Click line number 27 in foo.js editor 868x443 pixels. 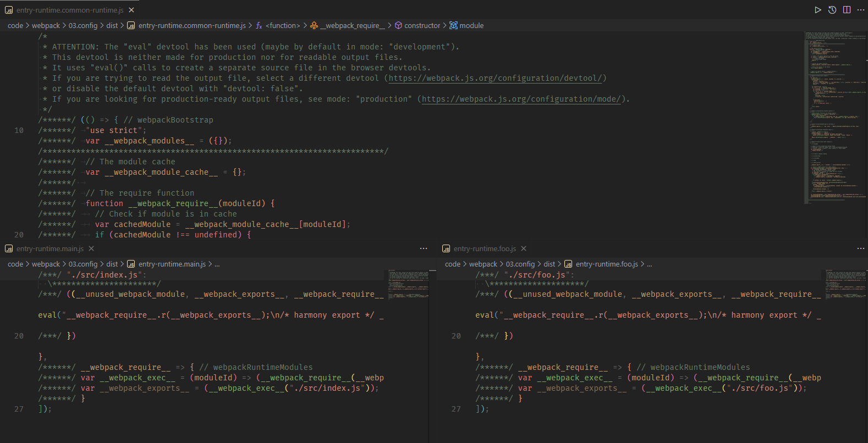point(457,409)
